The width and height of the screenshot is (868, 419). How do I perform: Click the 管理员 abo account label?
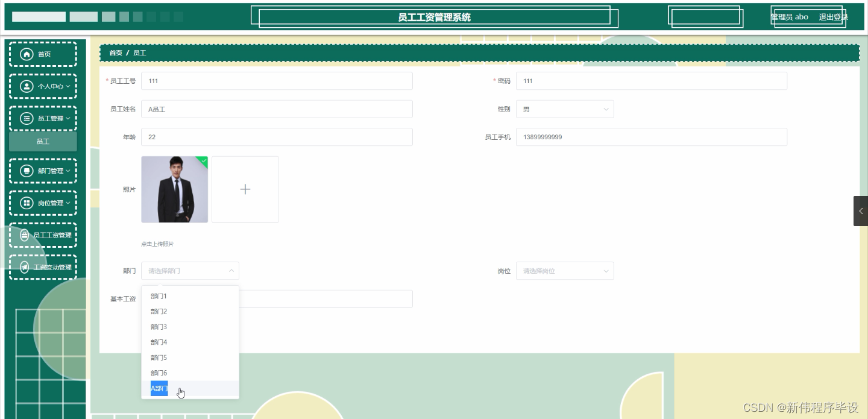(790, 17)
